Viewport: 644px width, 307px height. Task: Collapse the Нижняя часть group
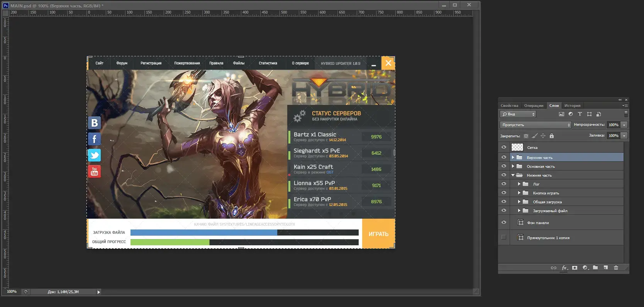pos(513,175)
